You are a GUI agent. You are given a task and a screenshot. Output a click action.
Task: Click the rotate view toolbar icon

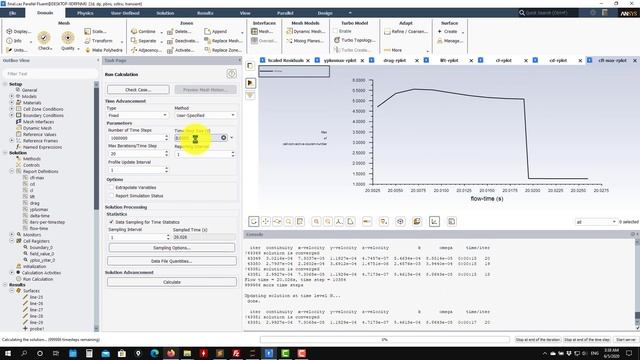point(253,221)
